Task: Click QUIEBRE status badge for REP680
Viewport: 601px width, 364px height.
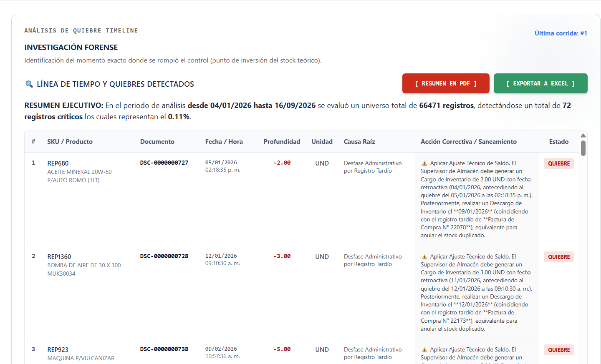Action: click(559, 163)
